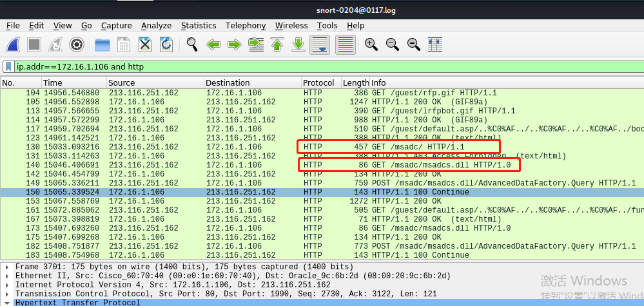Select packet 131 403 Access Forbidden

[x=322, y=156]
